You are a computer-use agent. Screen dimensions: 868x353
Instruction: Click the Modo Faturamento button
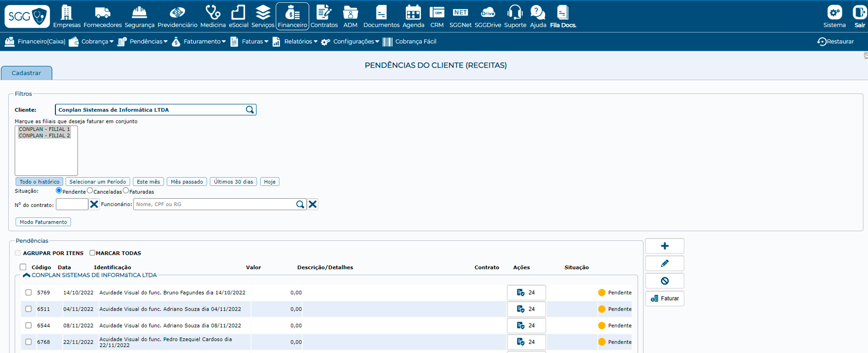[43, 222]
